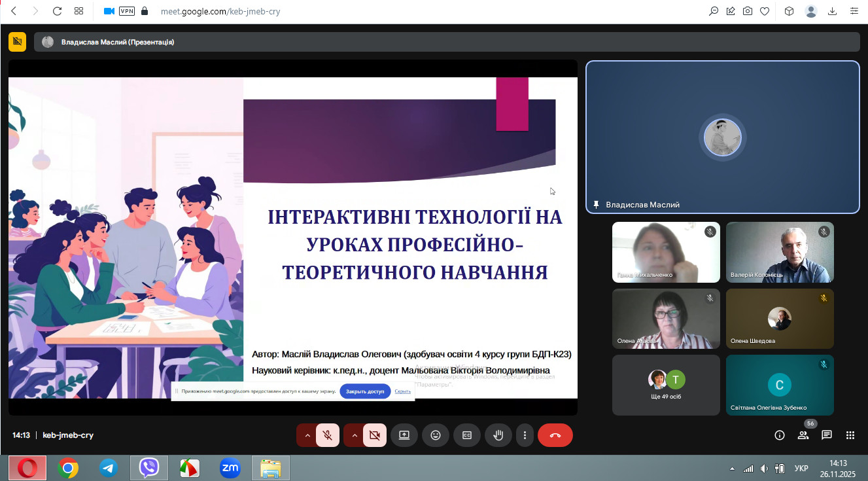Viewport: 868px width, 481px height.
Task: Open the chat messages panel
Action: (x=827, y=435)
